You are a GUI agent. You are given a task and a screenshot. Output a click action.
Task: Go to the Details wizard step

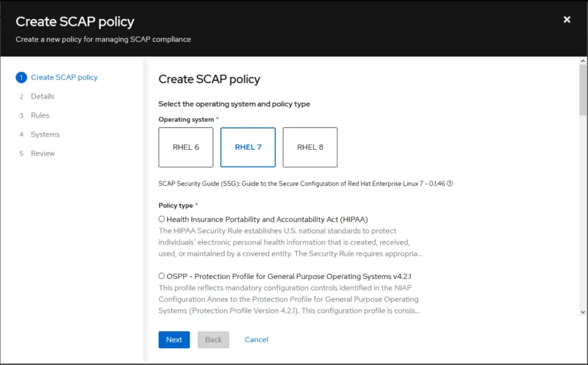[43, 96]
